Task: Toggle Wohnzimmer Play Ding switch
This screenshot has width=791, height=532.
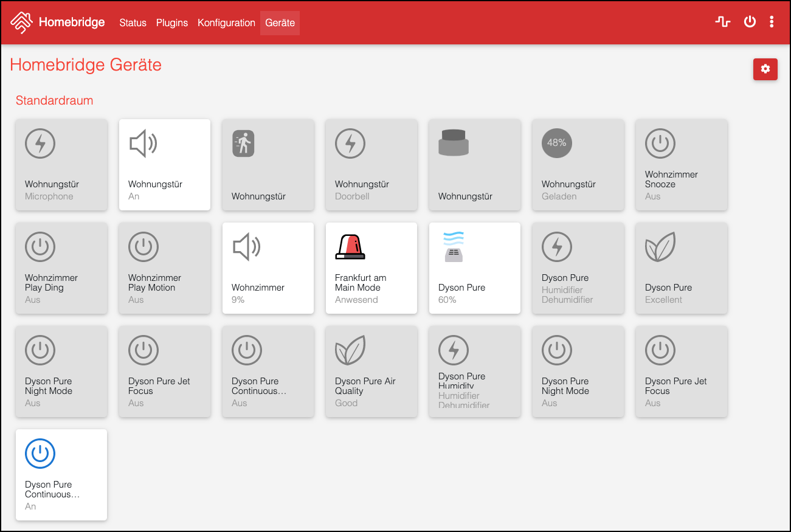Action: [x=61, y=268]
